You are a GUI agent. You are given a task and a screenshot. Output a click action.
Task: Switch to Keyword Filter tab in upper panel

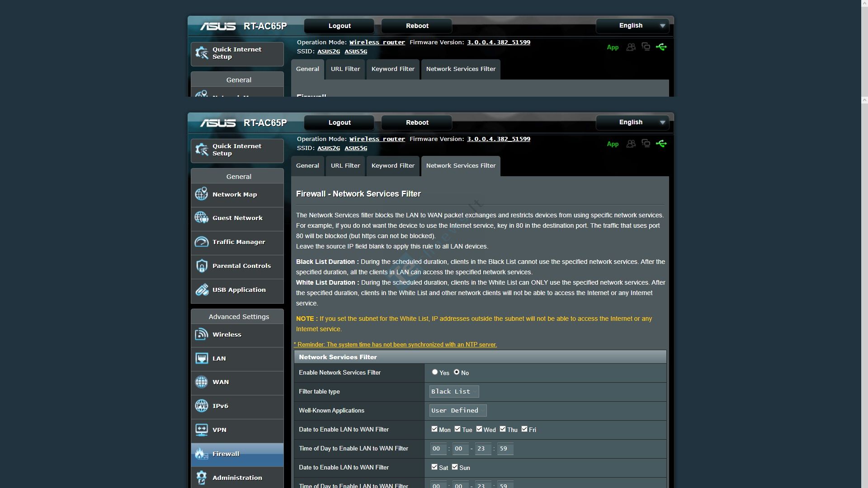[x=393, y=69]
